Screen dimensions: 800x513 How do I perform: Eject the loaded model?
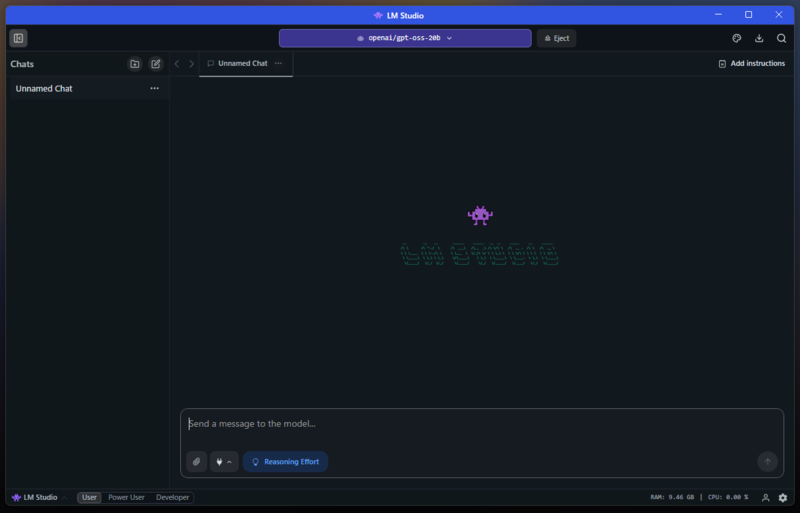556,38
